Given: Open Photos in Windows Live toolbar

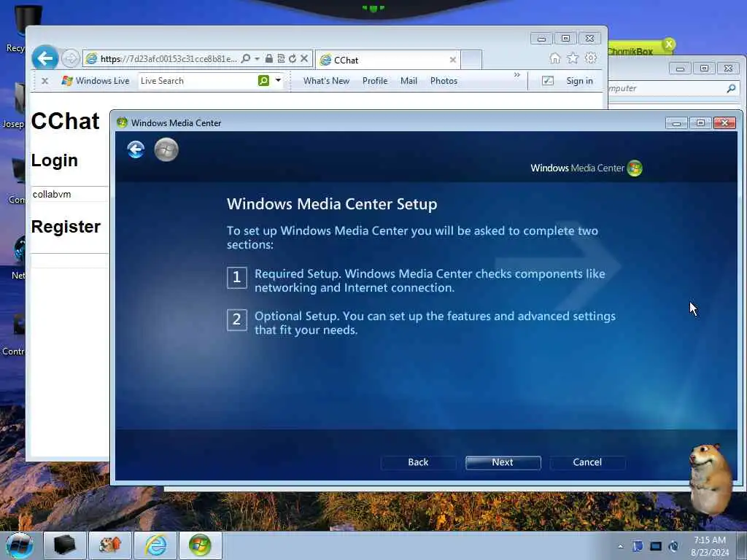Looking at the screenshot, I should click(444, 81).
